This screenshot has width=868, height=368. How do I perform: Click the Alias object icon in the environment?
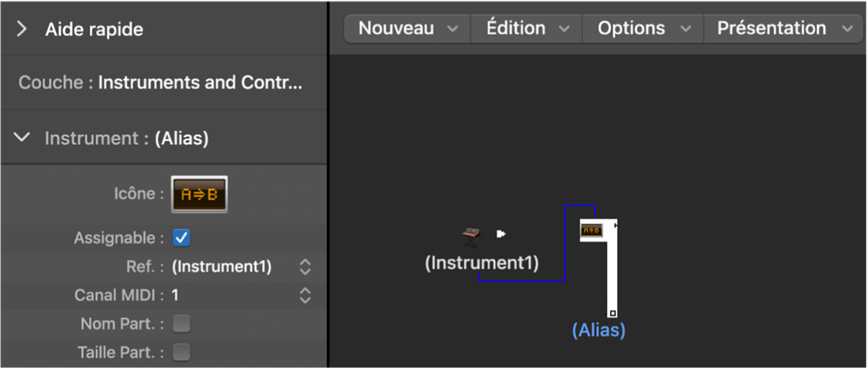coord(591,230)
